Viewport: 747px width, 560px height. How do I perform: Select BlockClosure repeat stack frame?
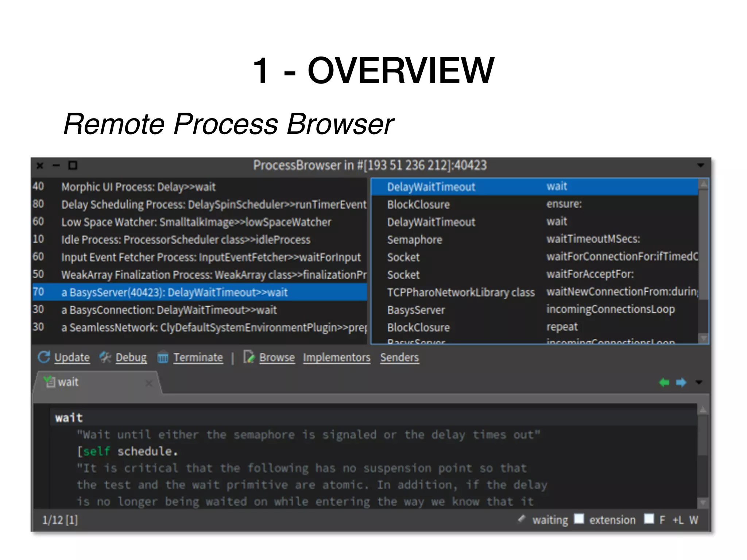tap(535, 327)
